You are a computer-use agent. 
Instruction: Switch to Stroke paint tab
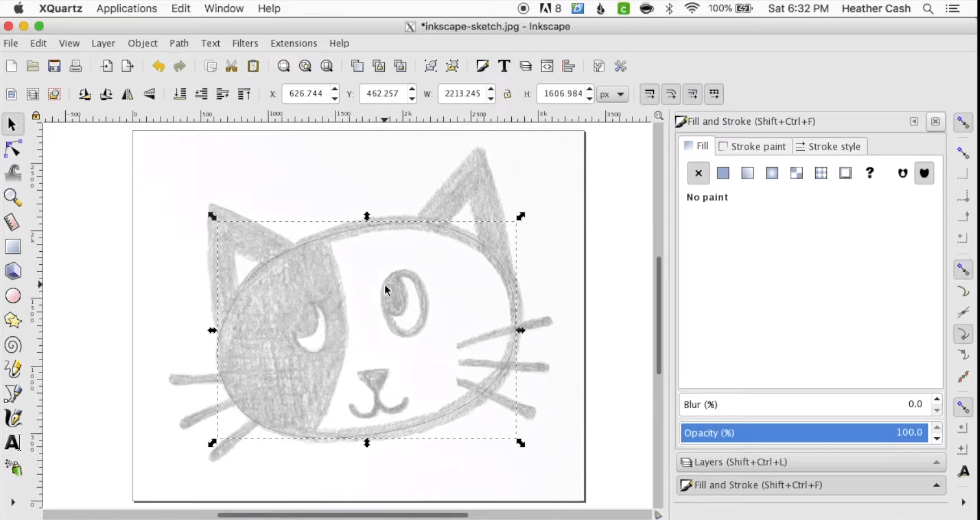click(753, 146)
